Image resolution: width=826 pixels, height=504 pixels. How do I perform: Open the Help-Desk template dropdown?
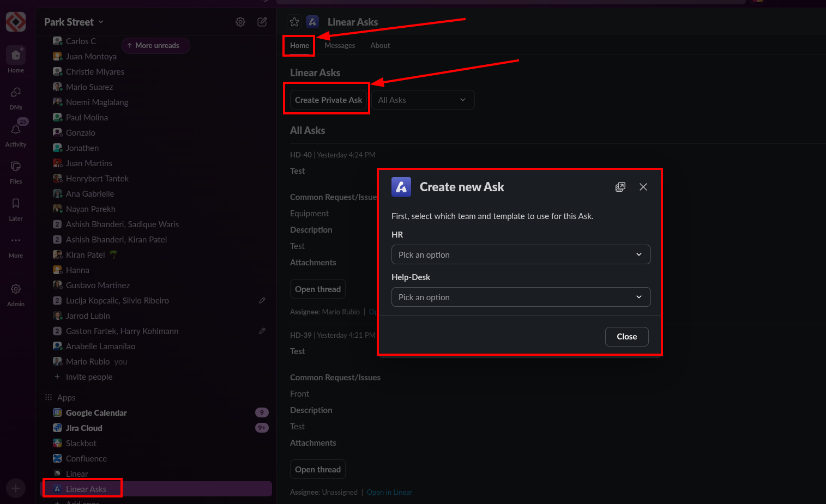point(521,297)
